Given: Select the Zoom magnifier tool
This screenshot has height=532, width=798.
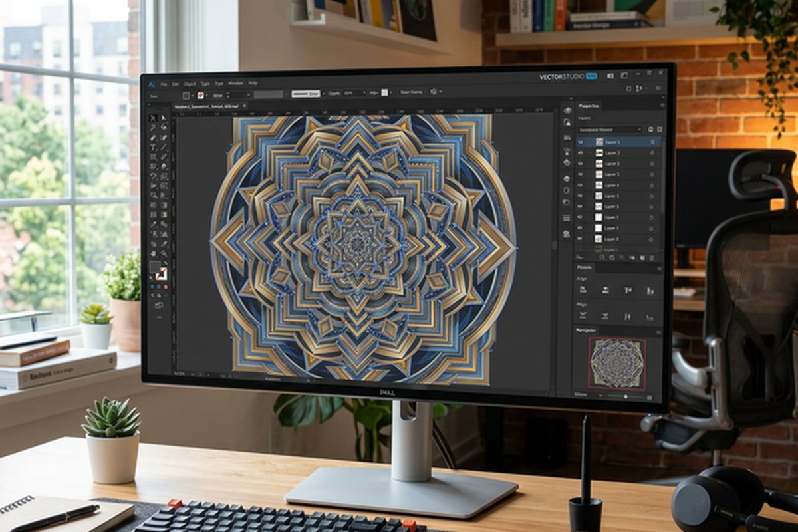Looking at the screenshot, I should pos(164,253).
